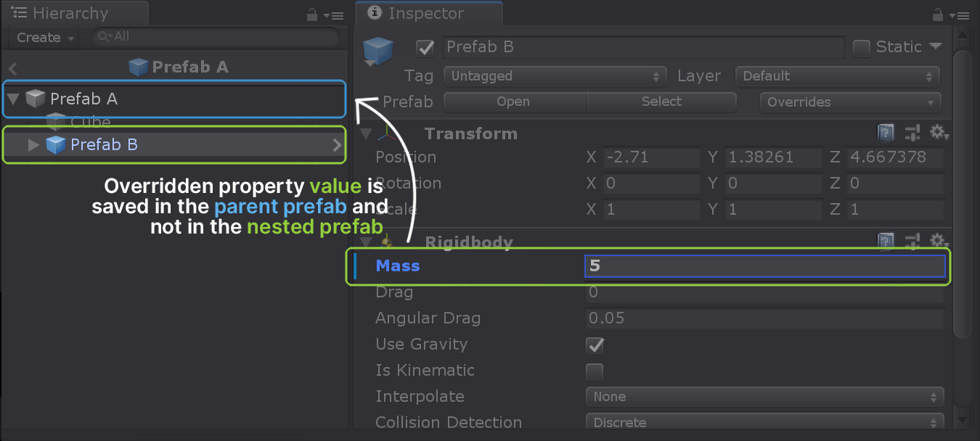
Task: Expand Prefab B in the Hierarchy tree
Action: pyautogui.click(x=33, y=145)
